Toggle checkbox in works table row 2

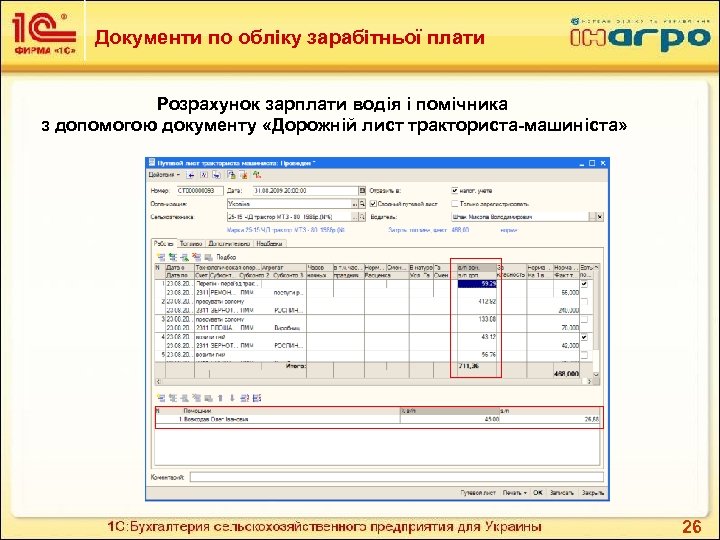[x=584, y=302]
